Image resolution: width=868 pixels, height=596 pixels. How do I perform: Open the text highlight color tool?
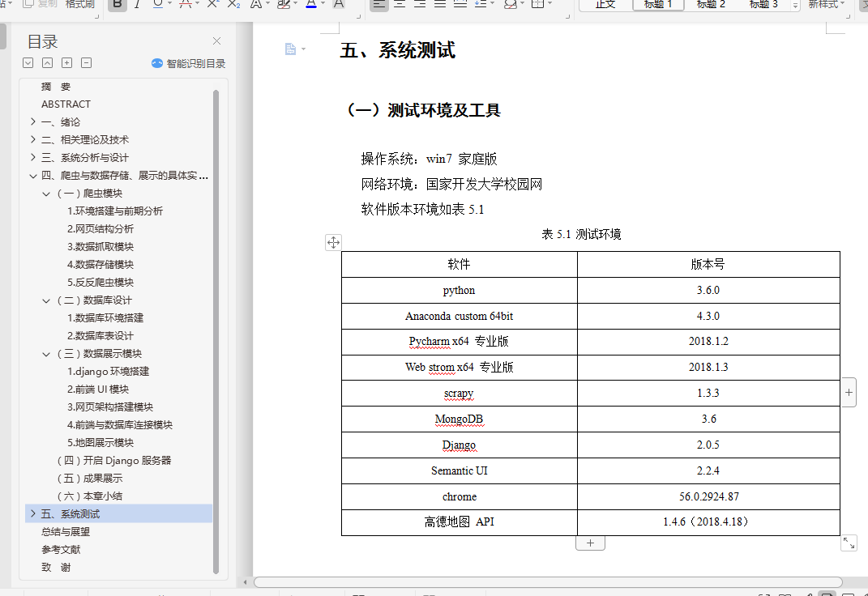click(284, 4)
